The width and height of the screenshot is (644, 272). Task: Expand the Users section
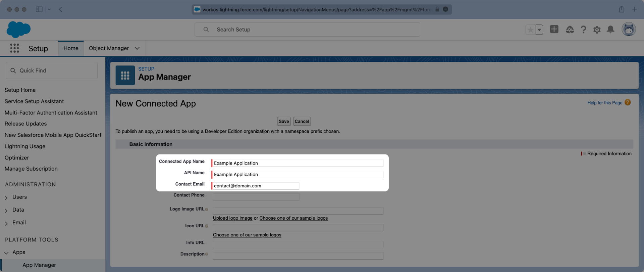(6, 197)
